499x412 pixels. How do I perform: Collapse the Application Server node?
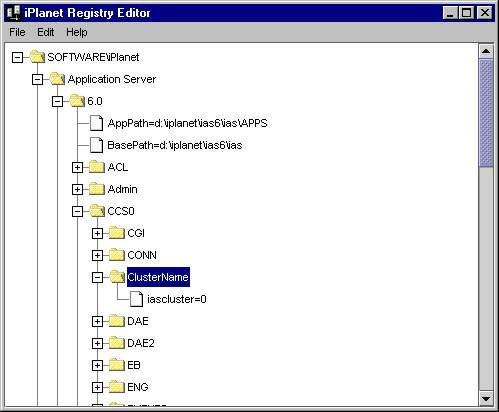pyautogui.click(x=37, y=79)
